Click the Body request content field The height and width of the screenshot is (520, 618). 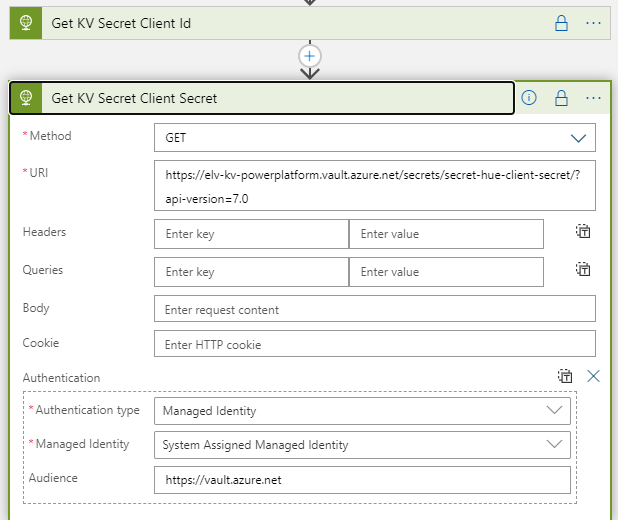[375, 309]
